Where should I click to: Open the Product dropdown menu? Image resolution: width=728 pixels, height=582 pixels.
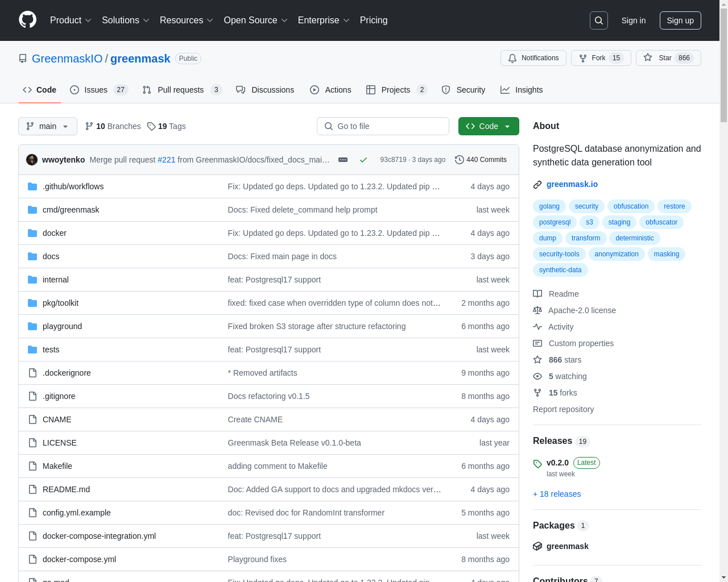pyautogui.click(x=71, y=20)
